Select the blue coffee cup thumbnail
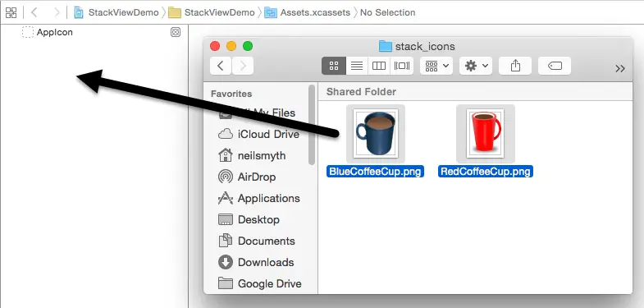This screenshot has height=308, width=644. coord(376,134)
